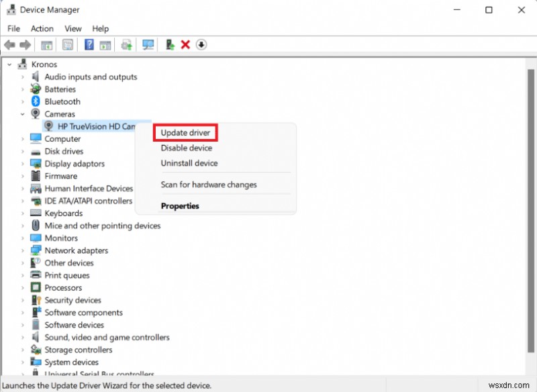Open the Action menu

click(x=42, y=28)
